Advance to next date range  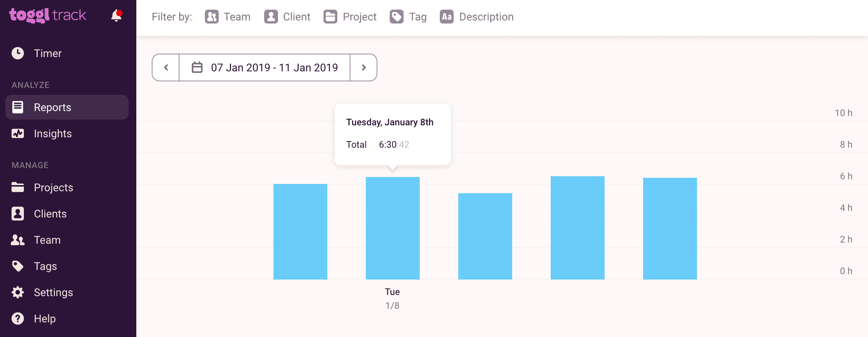pyautogui.click(x=364, y=67)
